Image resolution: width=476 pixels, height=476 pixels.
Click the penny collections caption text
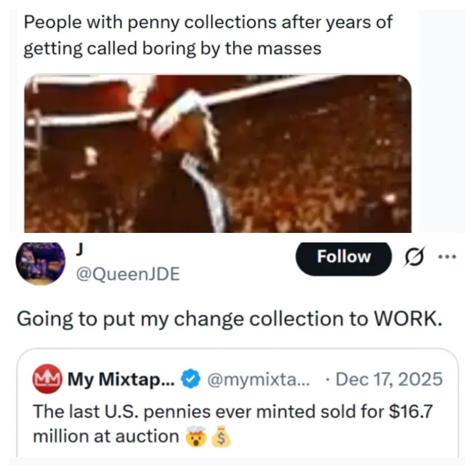pos(208,35)
